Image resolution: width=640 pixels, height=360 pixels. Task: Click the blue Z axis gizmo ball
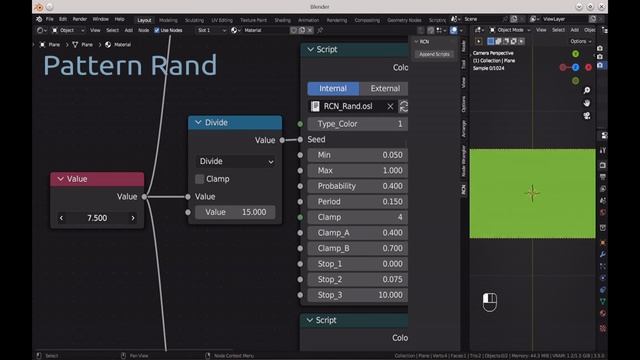[x=575, y=67]
